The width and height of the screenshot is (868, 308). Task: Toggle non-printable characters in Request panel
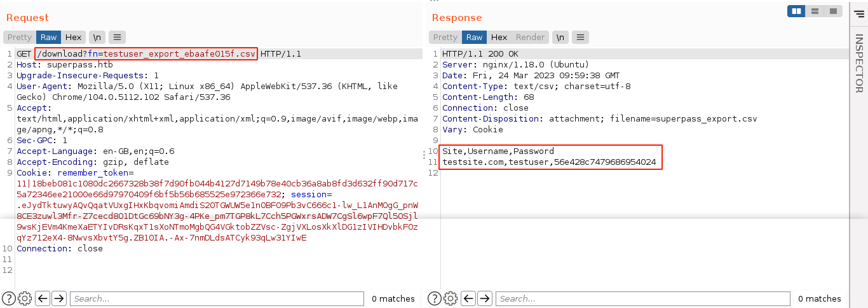tap(97, 38)
